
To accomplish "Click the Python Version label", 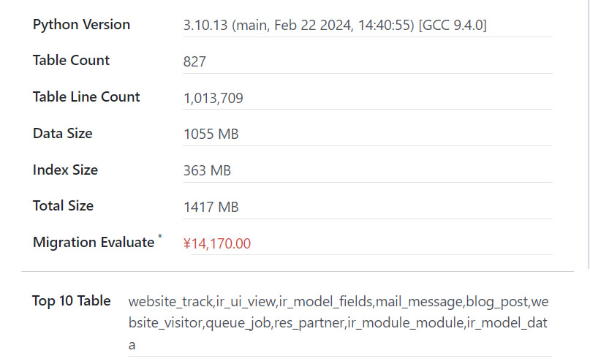I will pyautogui.click(x=81, y=25).
